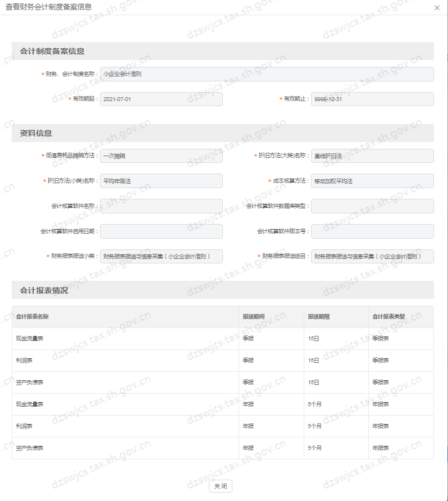Click the 会计核算软件启用日期 field
Screen dimensions: 448x501
click(x=161, y=231)
